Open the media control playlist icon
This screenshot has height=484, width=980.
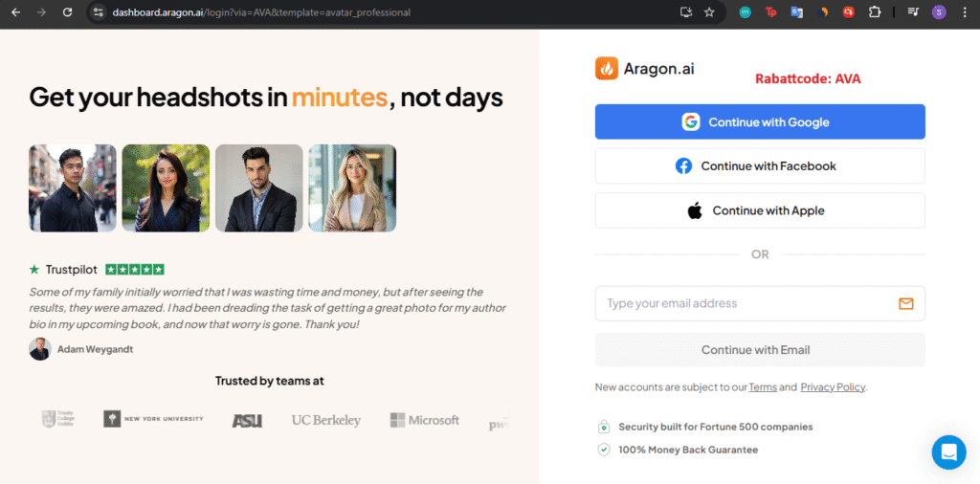coord(913,11)
